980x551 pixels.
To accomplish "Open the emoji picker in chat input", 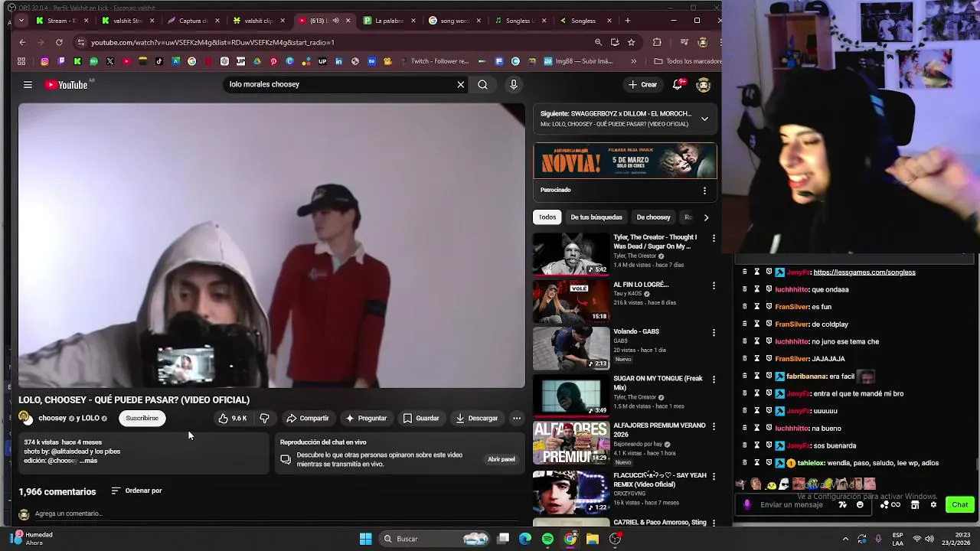I will click(860, 504).
